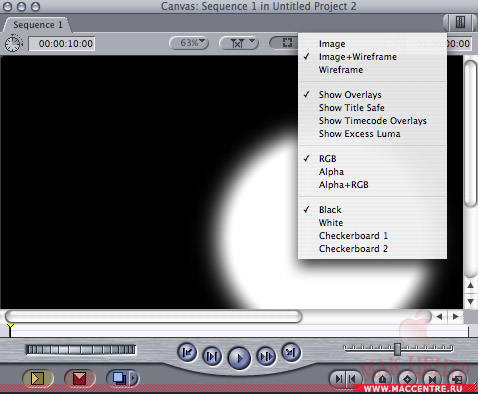Start playback with the Play button

pos(239,358)
